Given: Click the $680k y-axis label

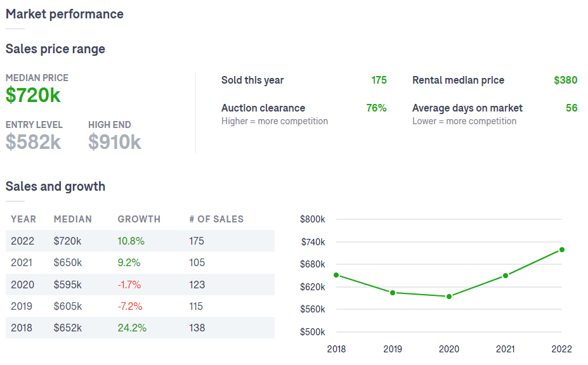Looking at the screenshot, I should click(312, 265).
